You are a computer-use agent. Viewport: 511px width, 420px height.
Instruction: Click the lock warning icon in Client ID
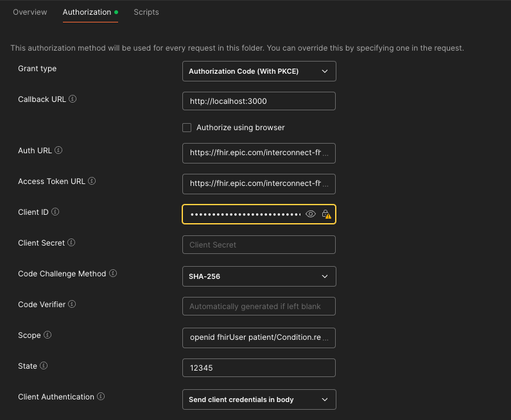(326, 214)
